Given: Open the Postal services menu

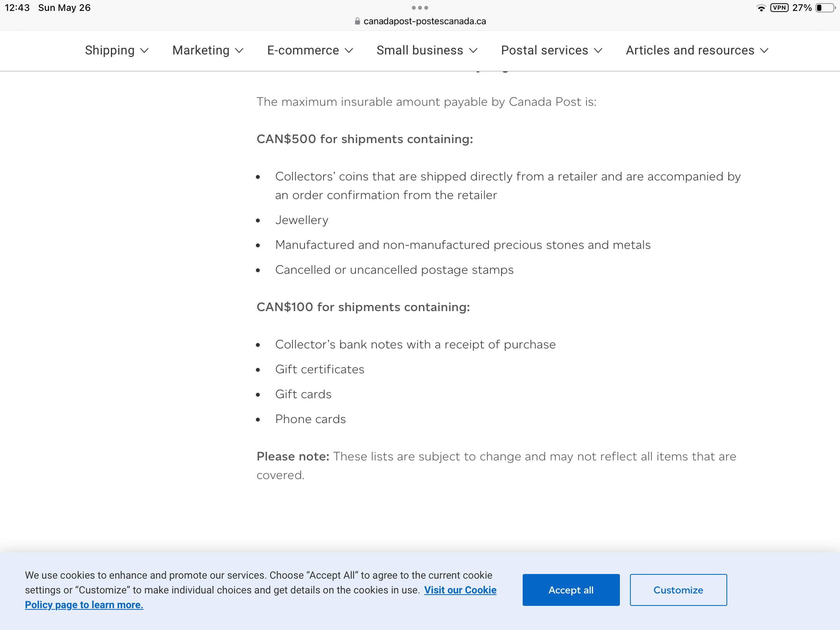Looking at the screenshot, I should point(551,51).
